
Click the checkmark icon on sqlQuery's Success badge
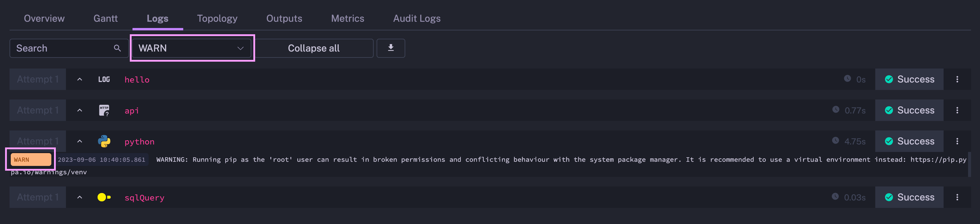pyautogui.click(x=889, y=197)
